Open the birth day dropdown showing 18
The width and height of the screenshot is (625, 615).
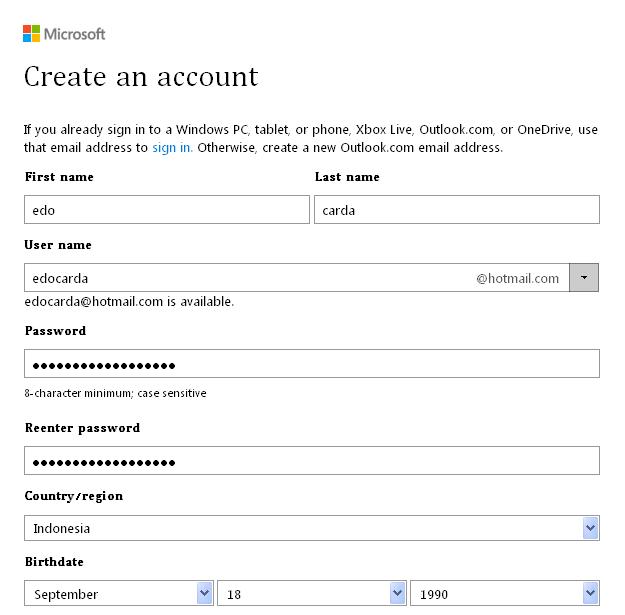312,594
